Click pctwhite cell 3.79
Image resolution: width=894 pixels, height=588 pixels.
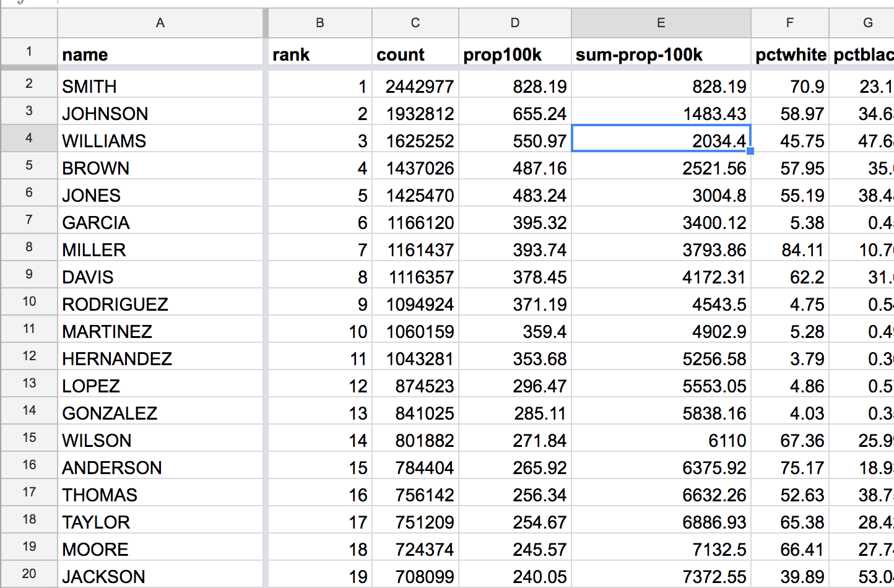coord(790,357)
